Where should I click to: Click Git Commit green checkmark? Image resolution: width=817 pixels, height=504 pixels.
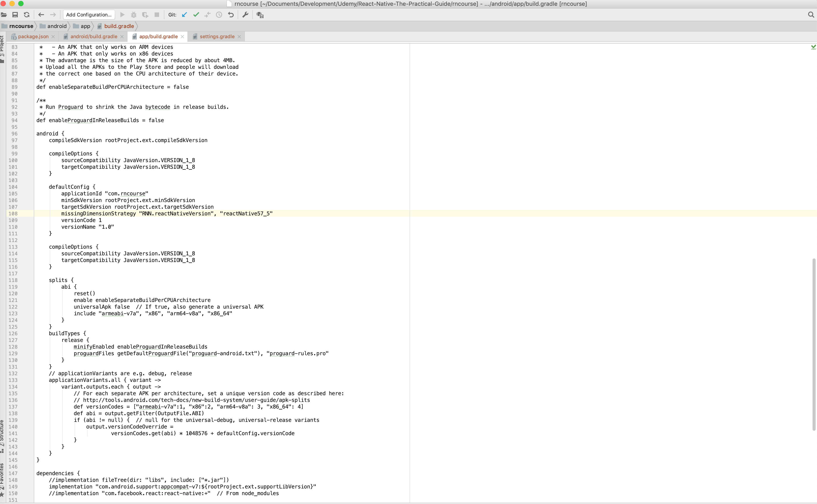coord(196,15)
